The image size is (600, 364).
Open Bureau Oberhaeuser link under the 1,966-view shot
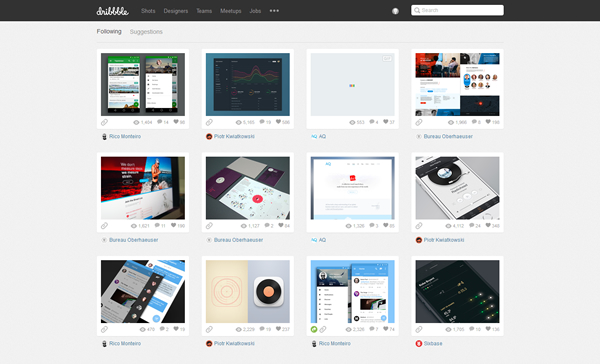point(448,136)
